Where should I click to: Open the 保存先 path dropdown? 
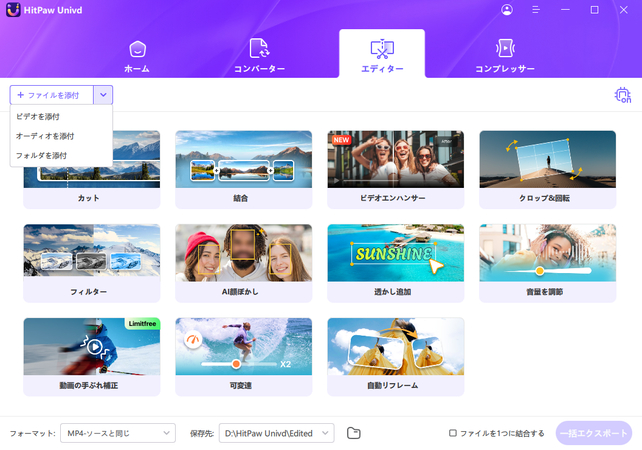click(277, 433)
